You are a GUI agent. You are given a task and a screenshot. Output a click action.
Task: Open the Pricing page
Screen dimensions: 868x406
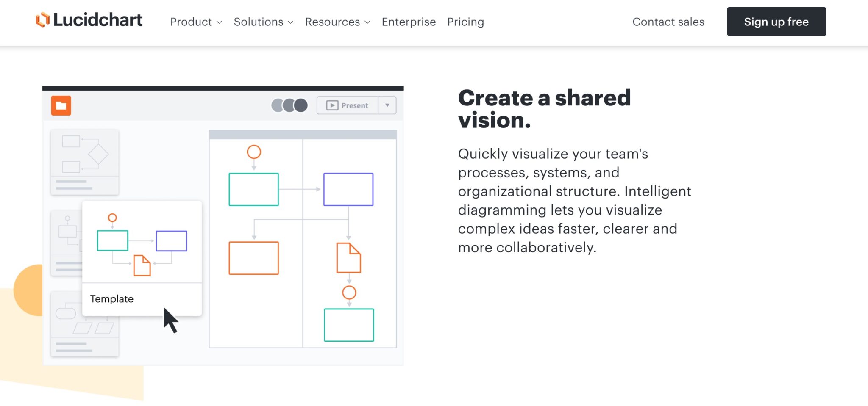[x=465, y=22]
